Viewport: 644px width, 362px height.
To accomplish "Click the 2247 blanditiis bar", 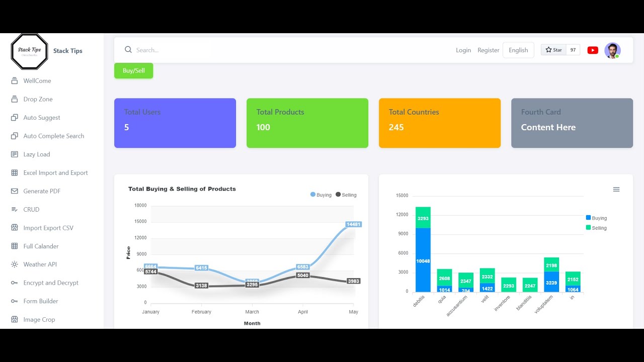I will (x=530, y=285).
